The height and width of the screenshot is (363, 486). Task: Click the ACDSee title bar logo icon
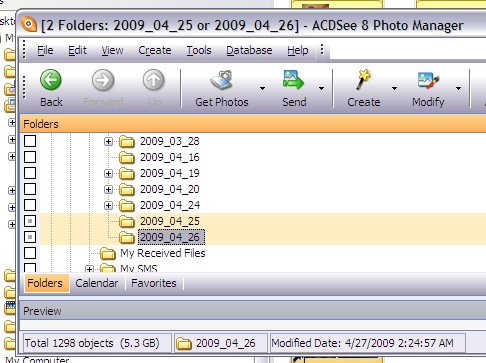(29, 24)
